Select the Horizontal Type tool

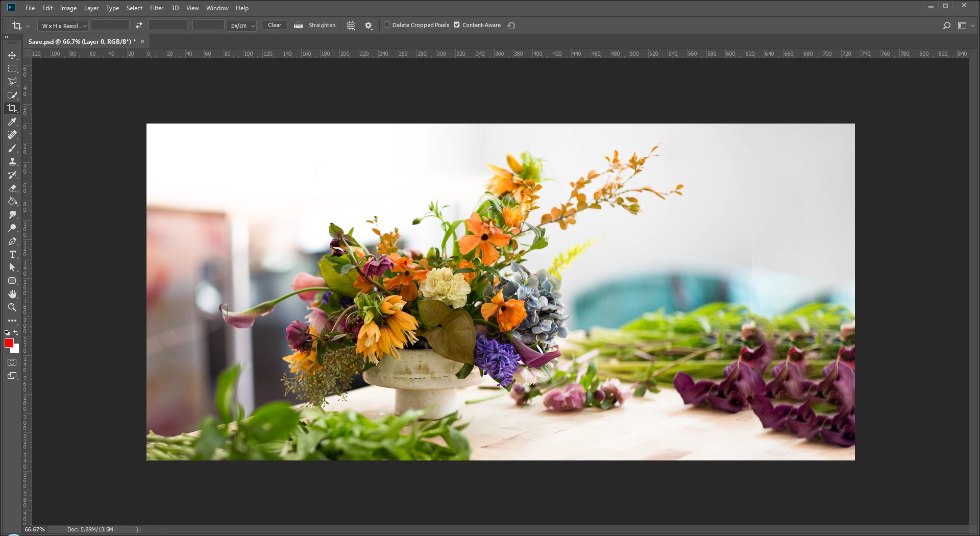(x=12, y=254)
